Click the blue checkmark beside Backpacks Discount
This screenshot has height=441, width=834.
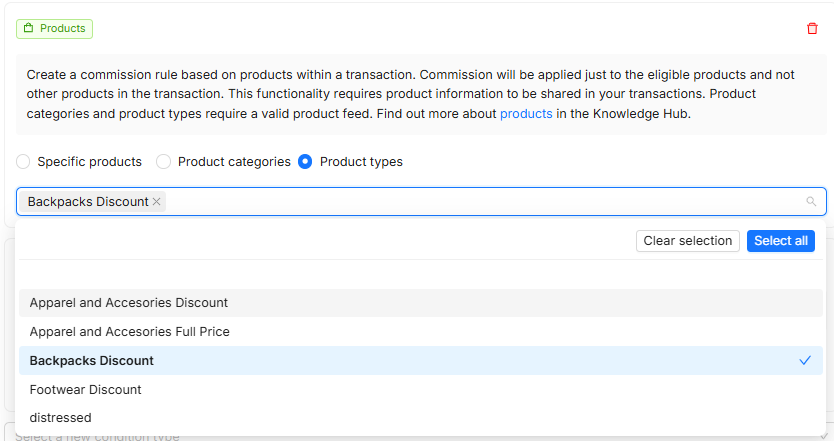pos(805,360)
